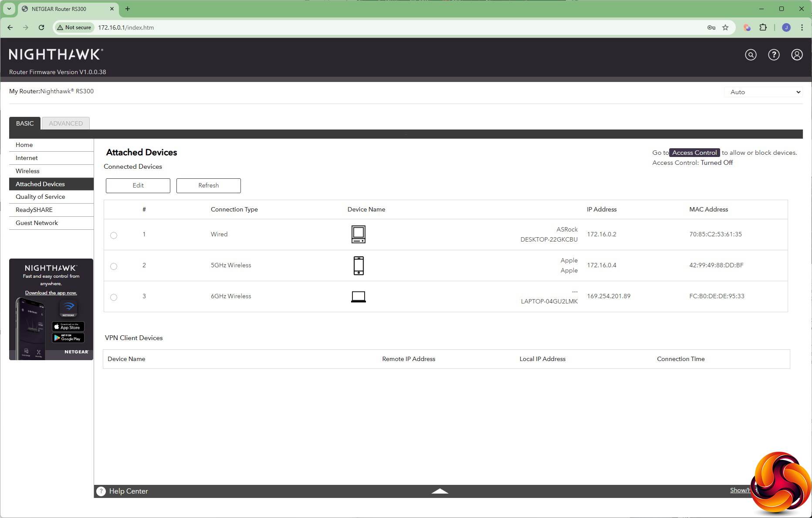Click the desktop device icon for ASRock

click(x=359, y=234)
